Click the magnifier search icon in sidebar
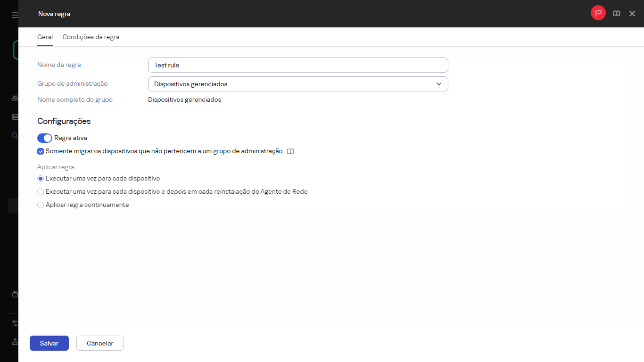 (15, 136)
